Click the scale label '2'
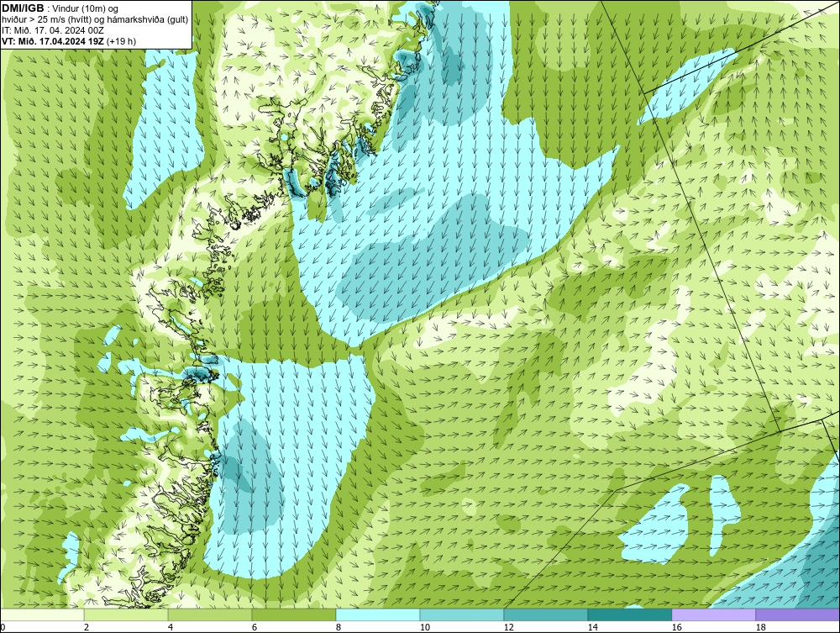 tap(87, 627)
